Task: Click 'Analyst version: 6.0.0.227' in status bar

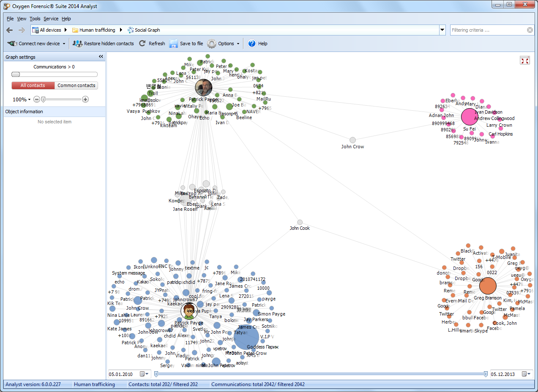Action: pos(33,384)
